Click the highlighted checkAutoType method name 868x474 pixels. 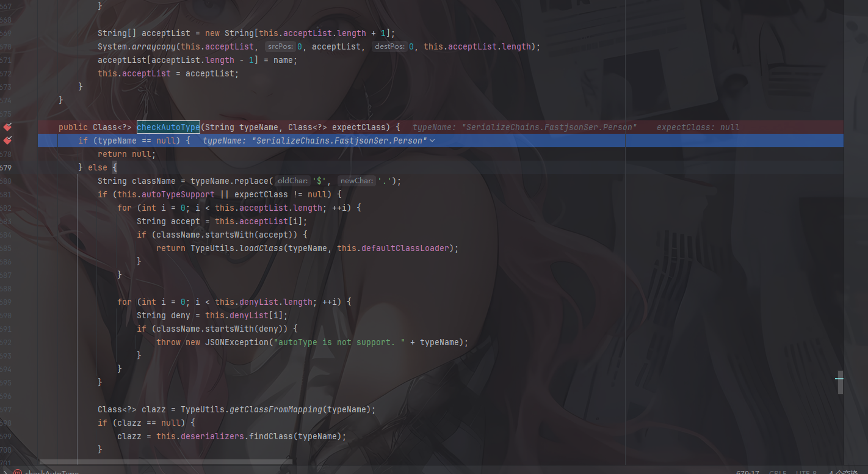pyautogui.click(x=168, y=127)
